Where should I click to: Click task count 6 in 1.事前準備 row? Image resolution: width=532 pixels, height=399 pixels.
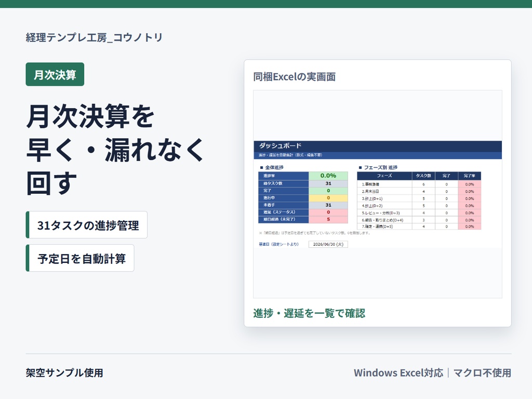click(423, 184)
